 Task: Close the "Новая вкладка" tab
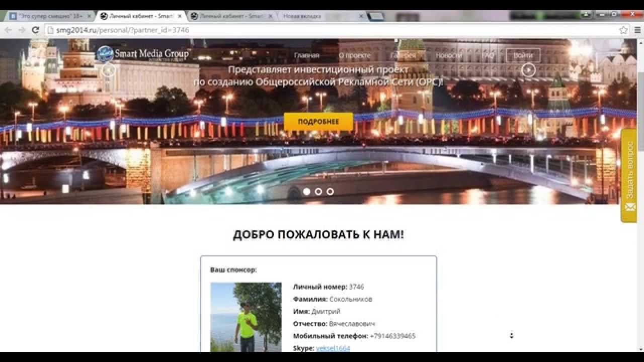(x=361, y=16)
